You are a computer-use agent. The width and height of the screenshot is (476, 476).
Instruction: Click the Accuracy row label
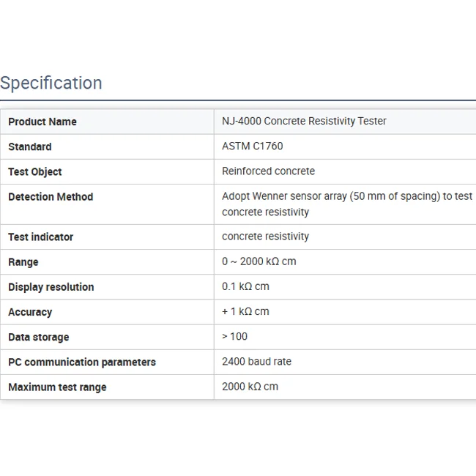click(x=30, y=312)
